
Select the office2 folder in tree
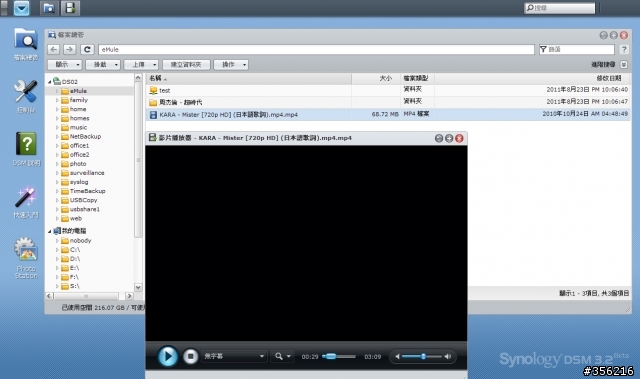tap(79, 155)
